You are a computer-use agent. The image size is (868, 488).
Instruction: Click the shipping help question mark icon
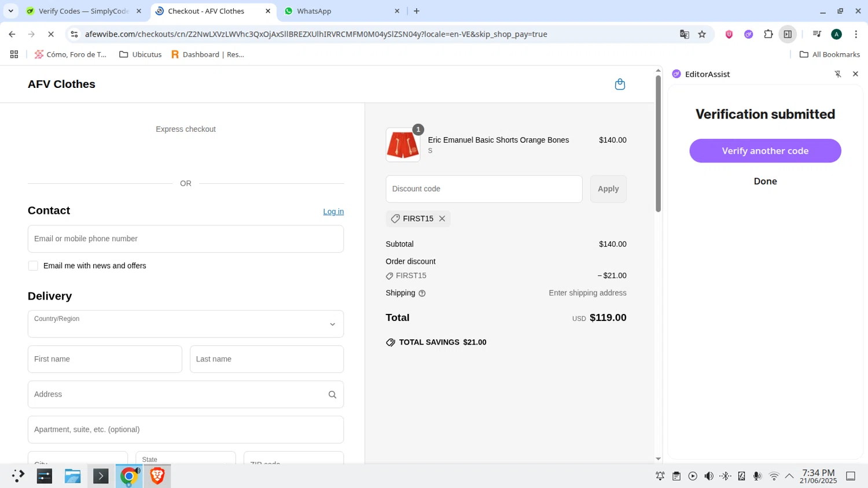pyautogui.click(x=422, y=293)
